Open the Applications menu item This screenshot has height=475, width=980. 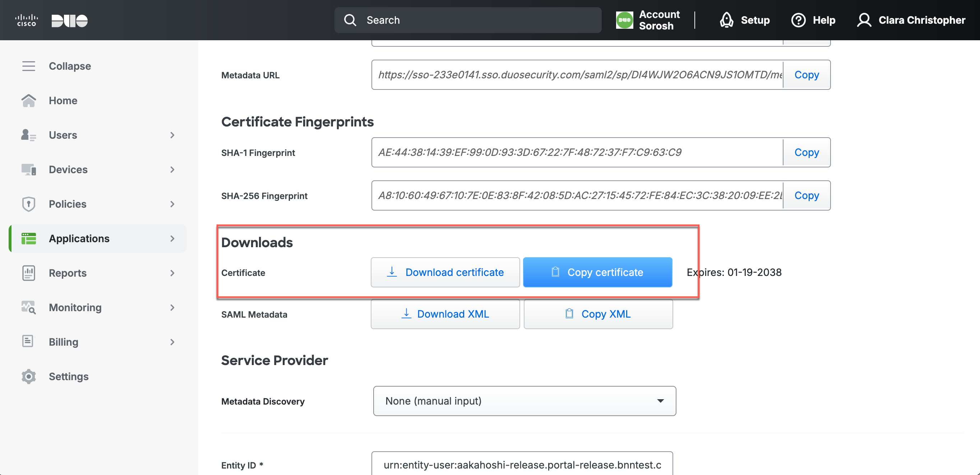(x=79, y=239)
